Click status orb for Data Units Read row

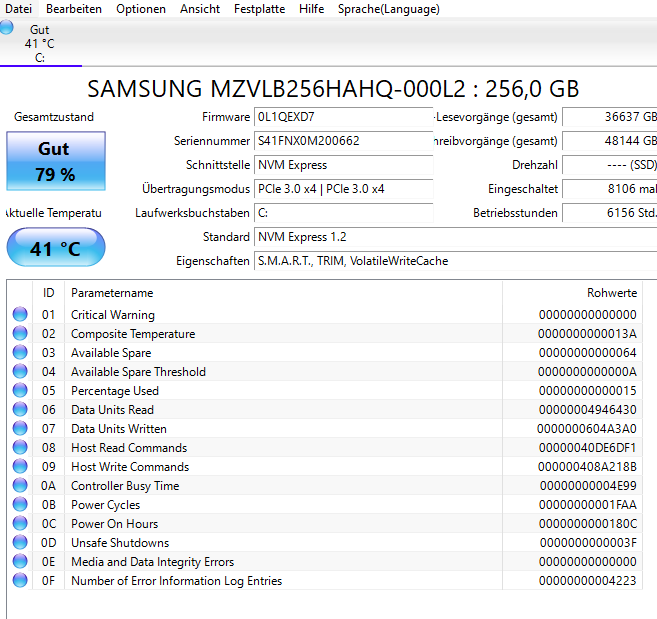pos(20,409)
